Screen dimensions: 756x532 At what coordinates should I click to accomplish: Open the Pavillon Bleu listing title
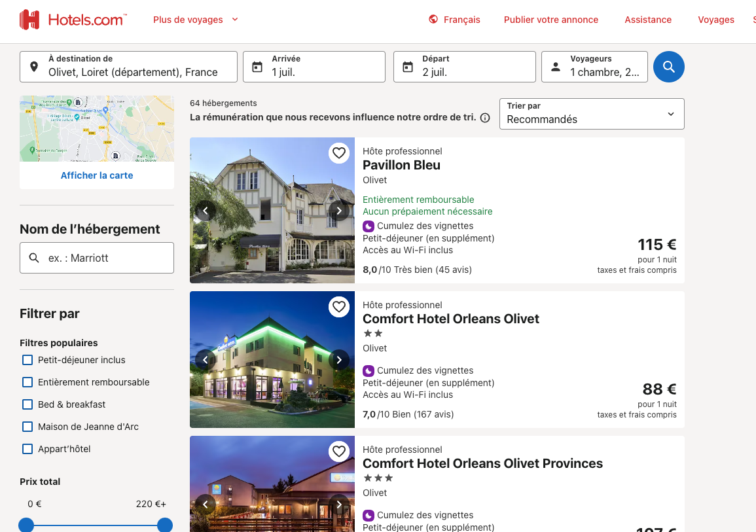point(401,165)
